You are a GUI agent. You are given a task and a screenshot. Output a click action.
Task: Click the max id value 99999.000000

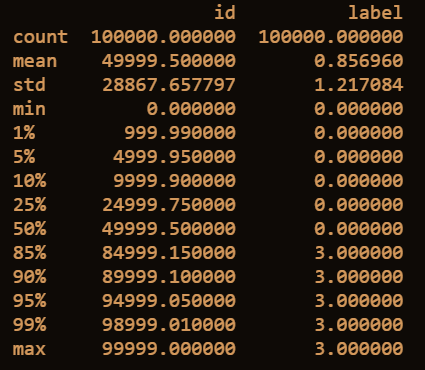click(169, 349)
